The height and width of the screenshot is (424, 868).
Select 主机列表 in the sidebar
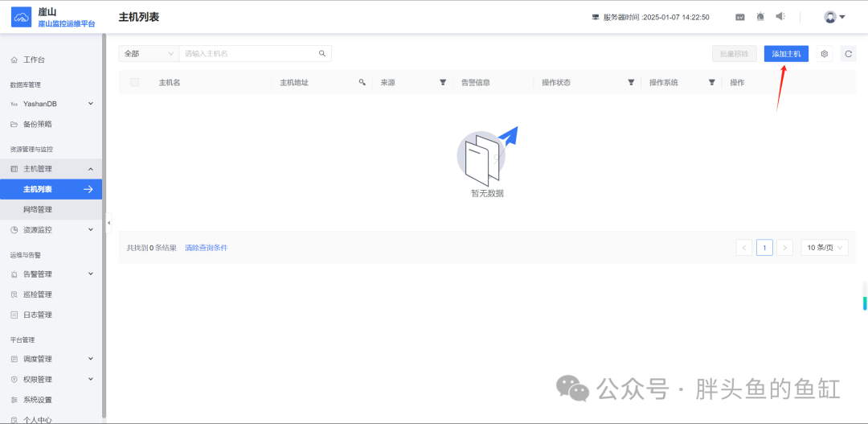tap(51, 189)
